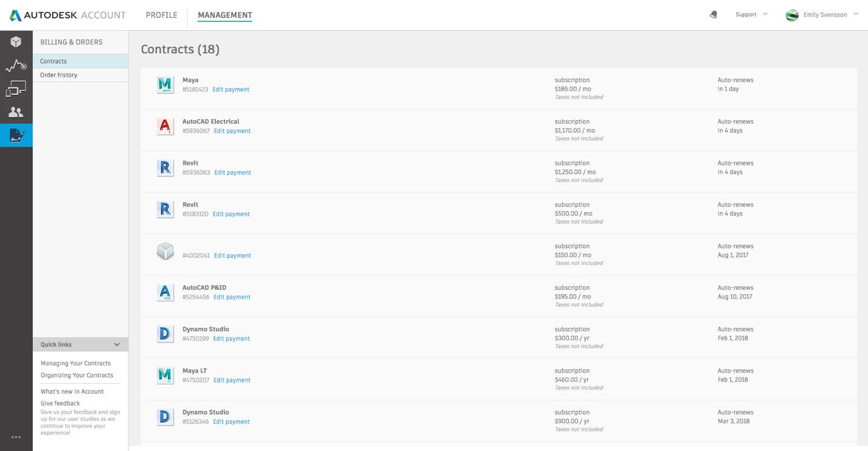The height and width of the screenshot is (451, 868).
Task: Expand Emily Svensson account dropdown arrow
Action: tap(856, 14)
